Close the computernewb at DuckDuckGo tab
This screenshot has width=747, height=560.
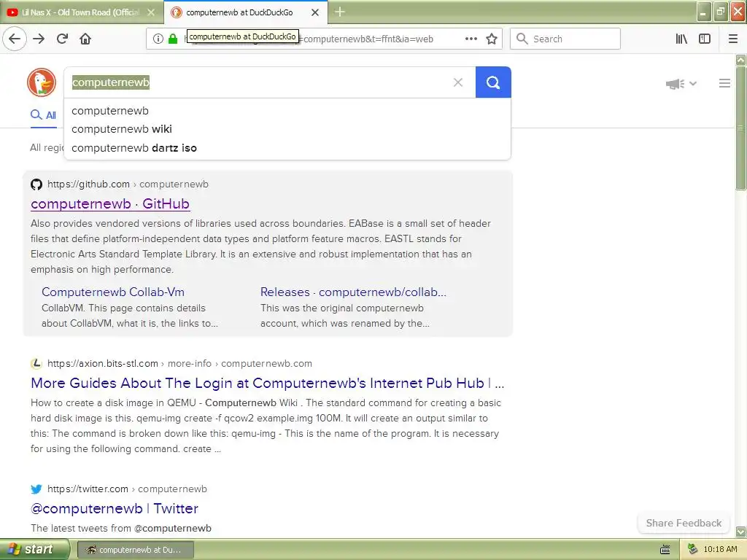[x=315, y=12]
